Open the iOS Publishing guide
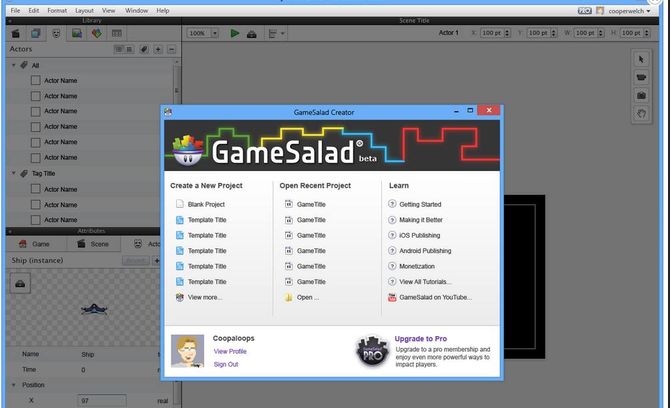Image resolution: width=670 pixels, height=408 pixels. pos(420,235)
